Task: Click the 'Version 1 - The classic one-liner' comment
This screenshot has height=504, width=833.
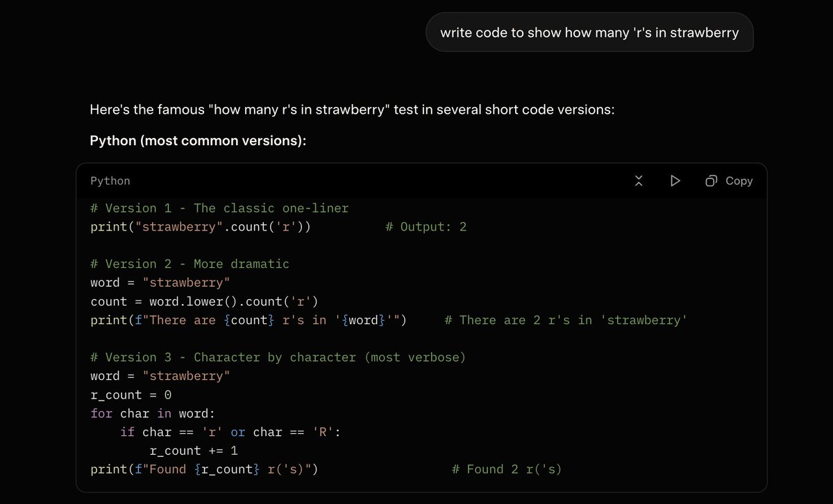Action: (219, 208)
